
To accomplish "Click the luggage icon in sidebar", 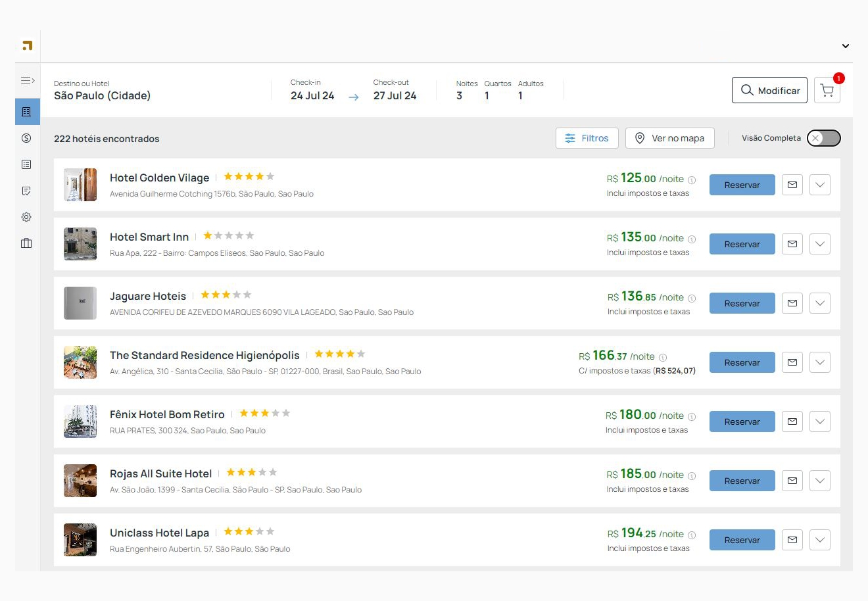I will click(x=26, y=243).
